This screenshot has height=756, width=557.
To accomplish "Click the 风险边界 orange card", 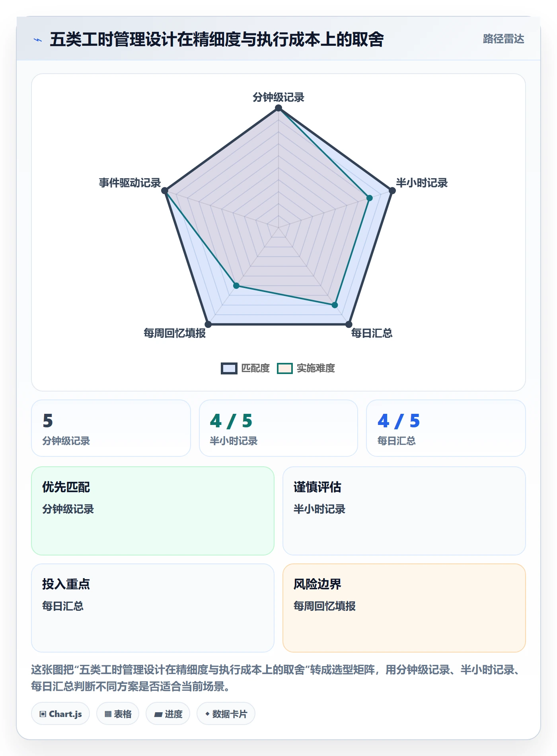I will (x=404, y=608).
